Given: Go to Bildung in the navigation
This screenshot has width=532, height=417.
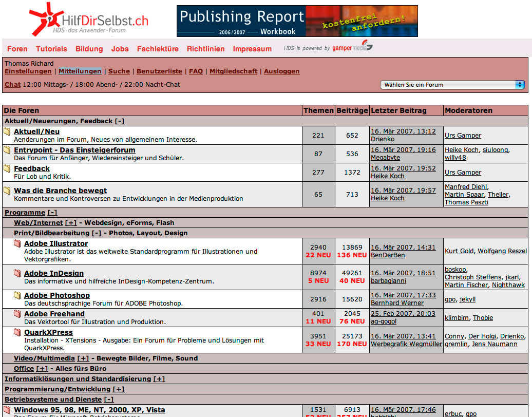Looking at the screenshot, I should tap(89, 49).
